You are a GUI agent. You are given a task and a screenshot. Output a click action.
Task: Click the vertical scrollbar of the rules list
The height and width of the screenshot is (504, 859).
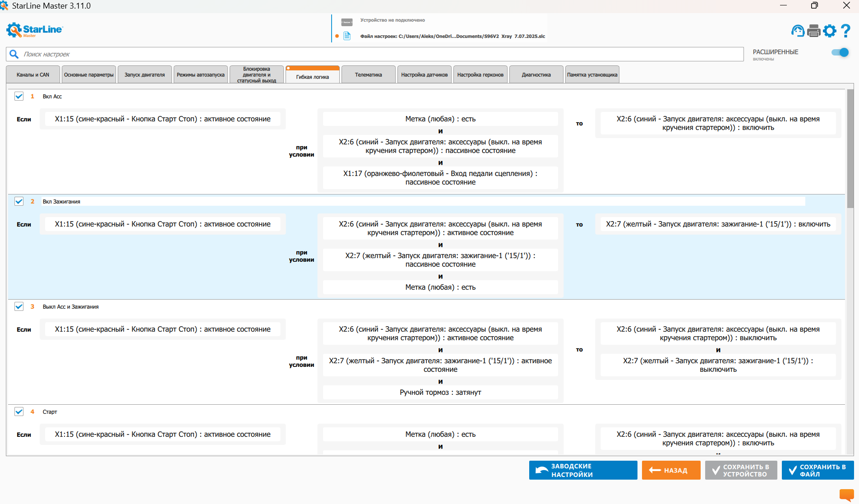tap(850, 271)
